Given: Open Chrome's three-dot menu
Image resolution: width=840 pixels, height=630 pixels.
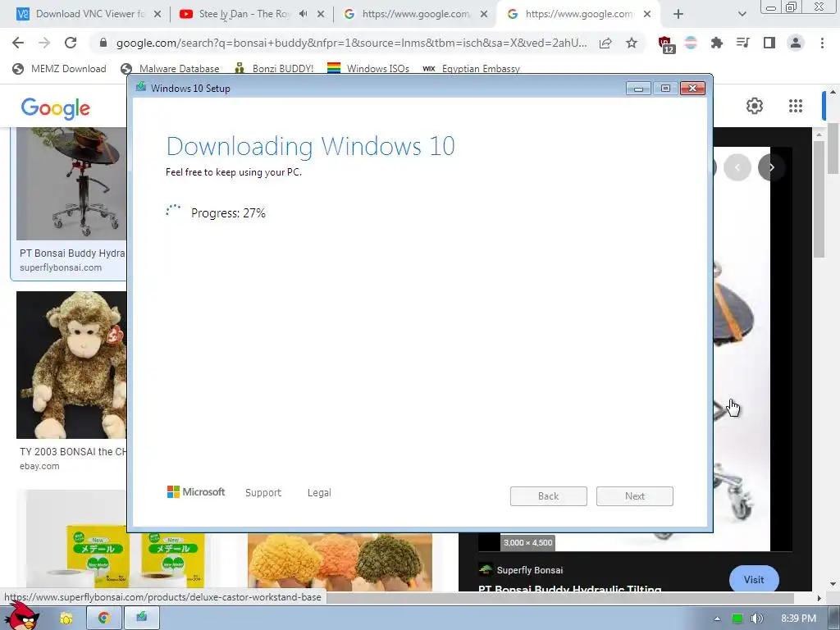Looking at the screenshot, I should coord(822,43).
